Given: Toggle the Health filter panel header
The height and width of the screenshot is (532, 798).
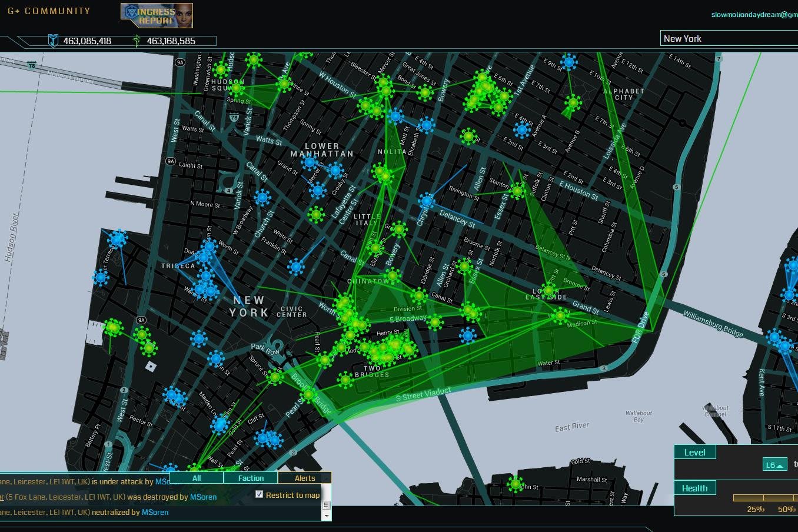Looking at the screenshot, I should click(x=695, y=488).
